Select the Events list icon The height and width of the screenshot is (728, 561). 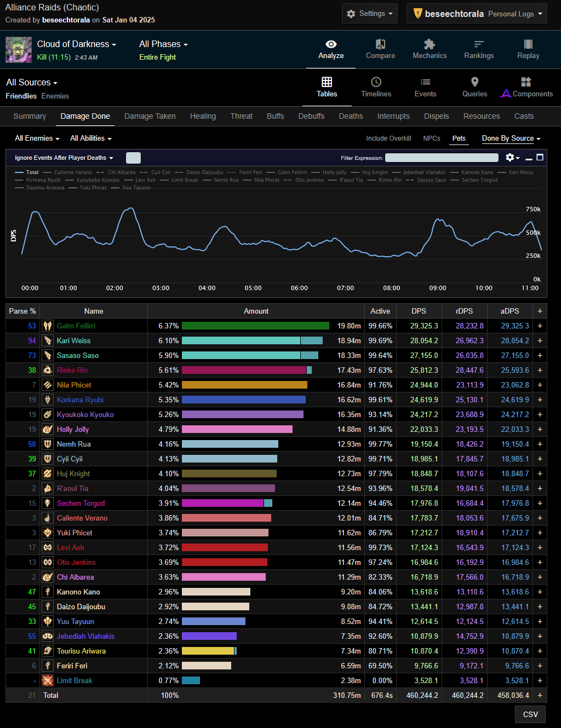pos(425,82)
